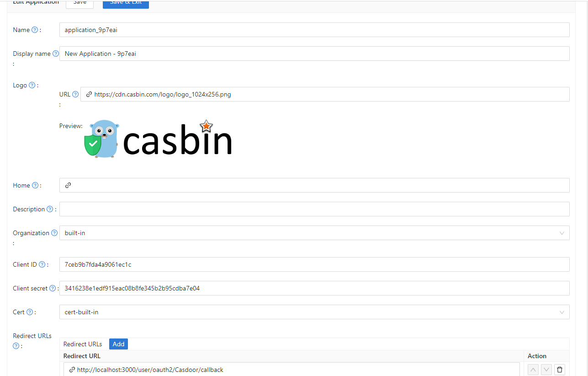Click the help icon next to Display name
The width and height of the screenshot is (588, 376).
tap(56, 53)
